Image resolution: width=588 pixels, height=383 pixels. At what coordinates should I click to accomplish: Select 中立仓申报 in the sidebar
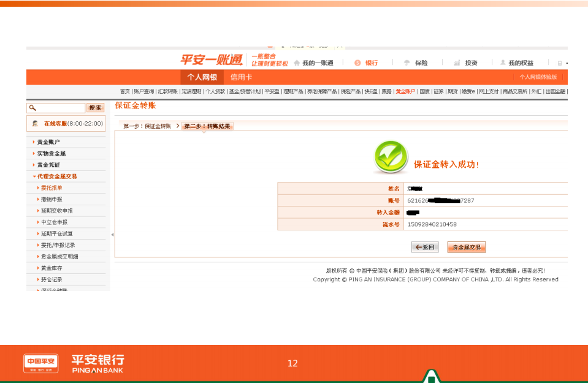tap(55, 222)
